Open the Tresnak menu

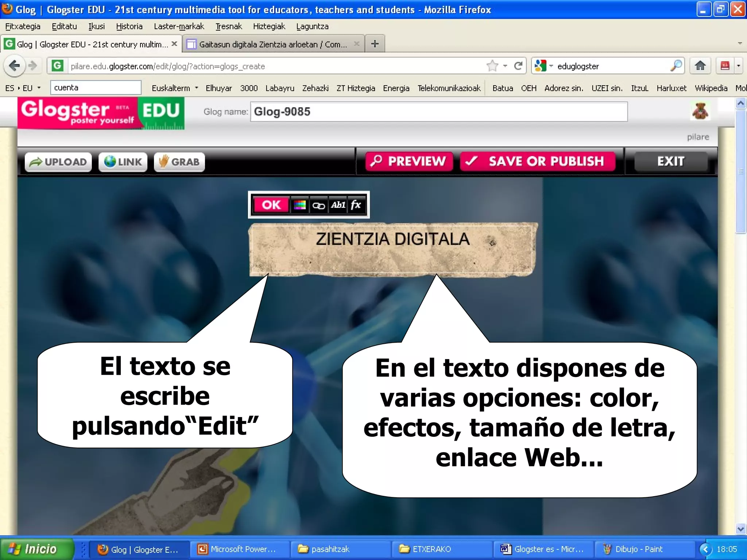(229, 26)
